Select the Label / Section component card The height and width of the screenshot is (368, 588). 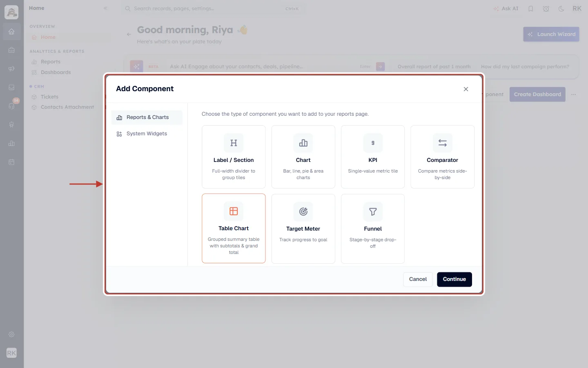click(234, 157)
